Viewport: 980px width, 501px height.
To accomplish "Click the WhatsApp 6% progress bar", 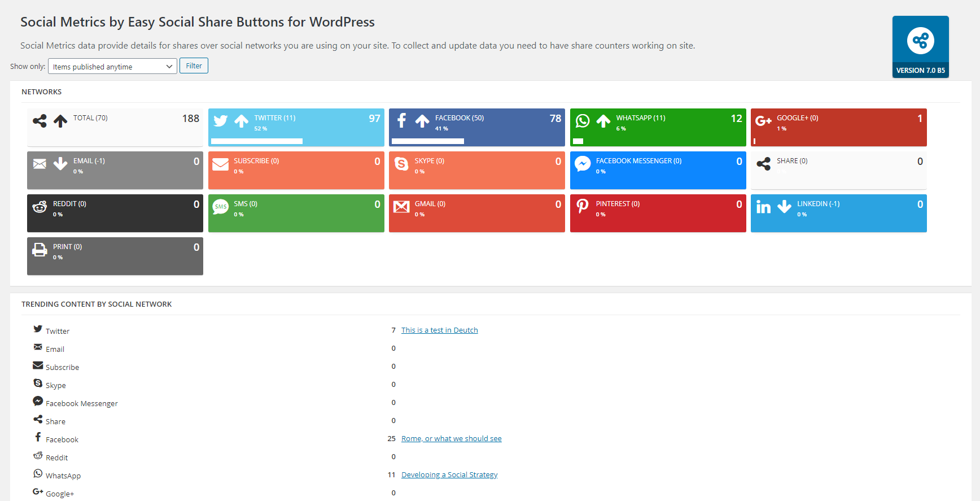I will [578, 141].
